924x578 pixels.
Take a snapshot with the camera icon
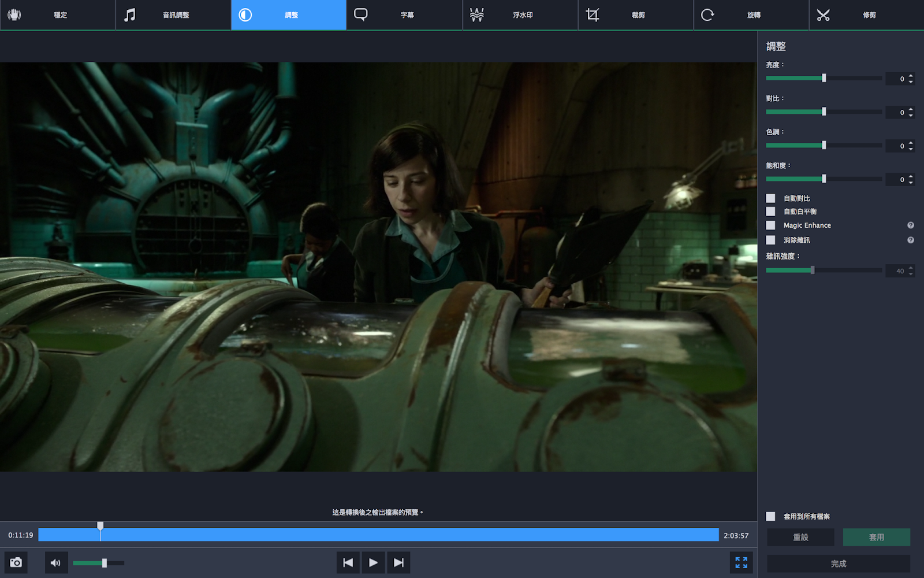tap(16, 562)
